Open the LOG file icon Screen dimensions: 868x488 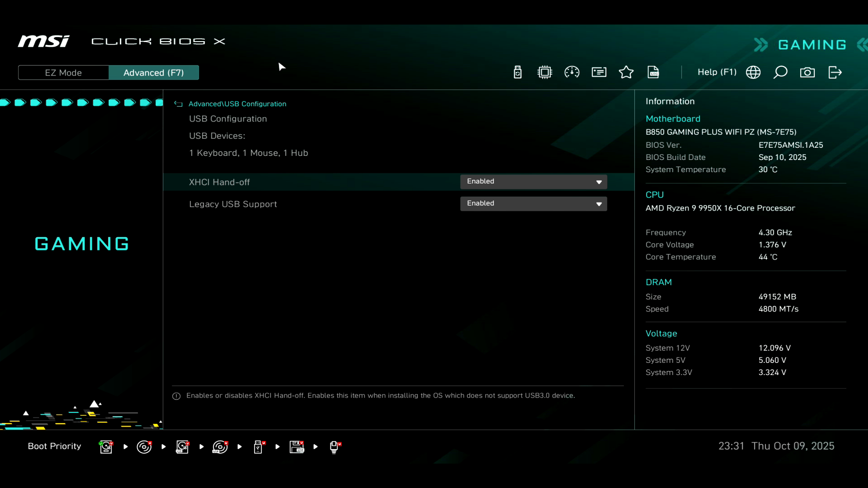click(x=653, y=72)
